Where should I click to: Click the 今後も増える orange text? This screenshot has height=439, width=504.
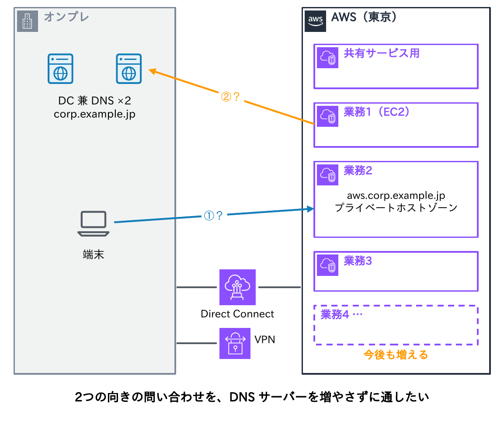tap(396, 355)
